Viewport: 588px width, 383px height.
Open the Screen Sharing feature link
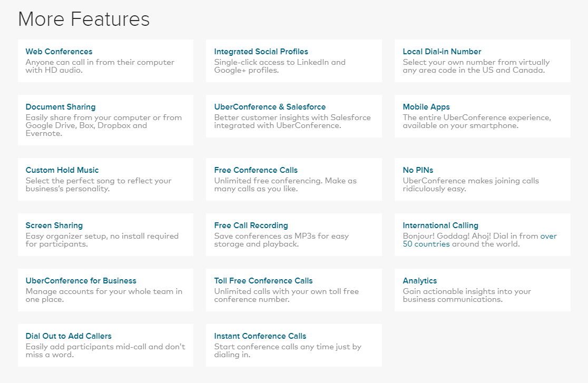(54, 225)
